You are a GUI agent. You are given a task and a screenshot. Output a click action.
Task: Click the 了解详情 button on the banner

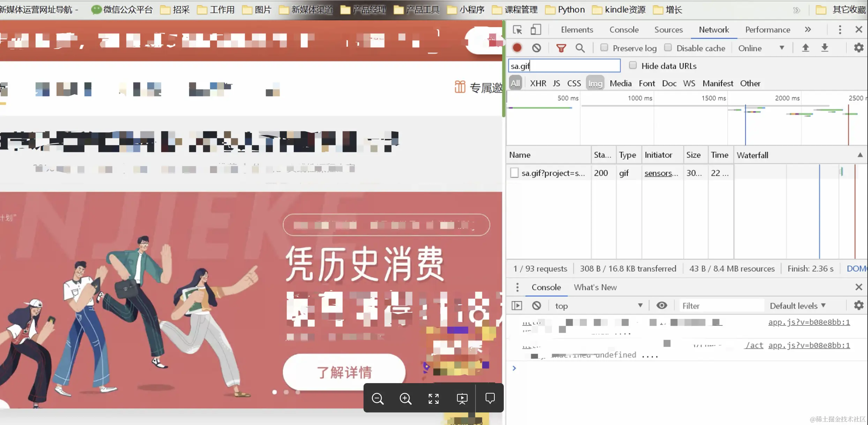[x=344, y=372]
